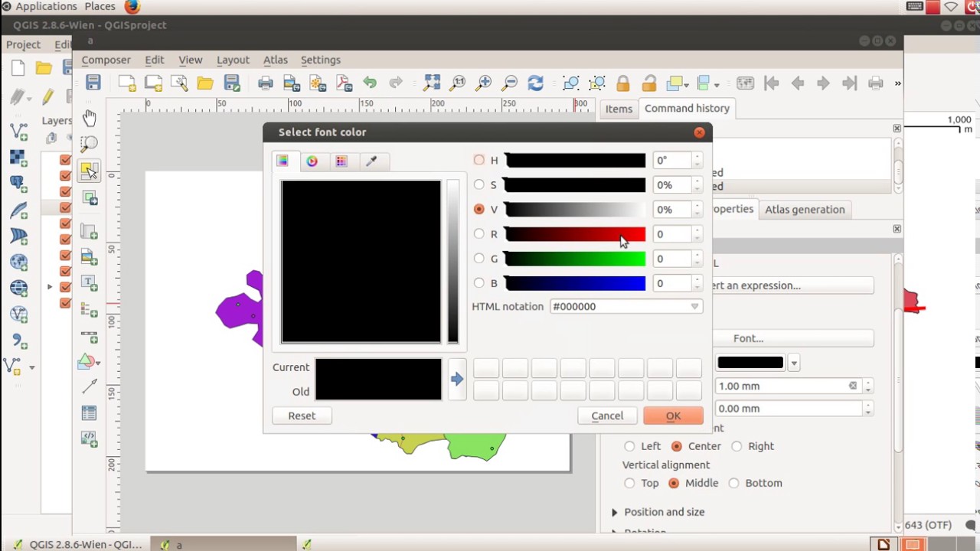The image size is (980, 551).
Task: Add attribute table tool
Action: [x=90, y=413]
